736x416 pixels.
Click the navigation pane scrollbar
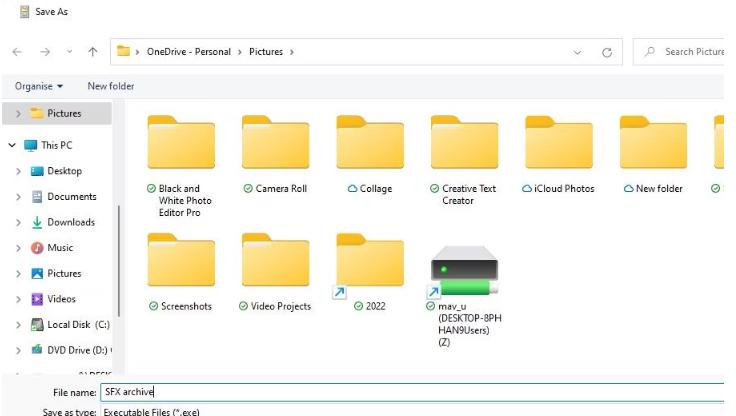coord(119,261)
